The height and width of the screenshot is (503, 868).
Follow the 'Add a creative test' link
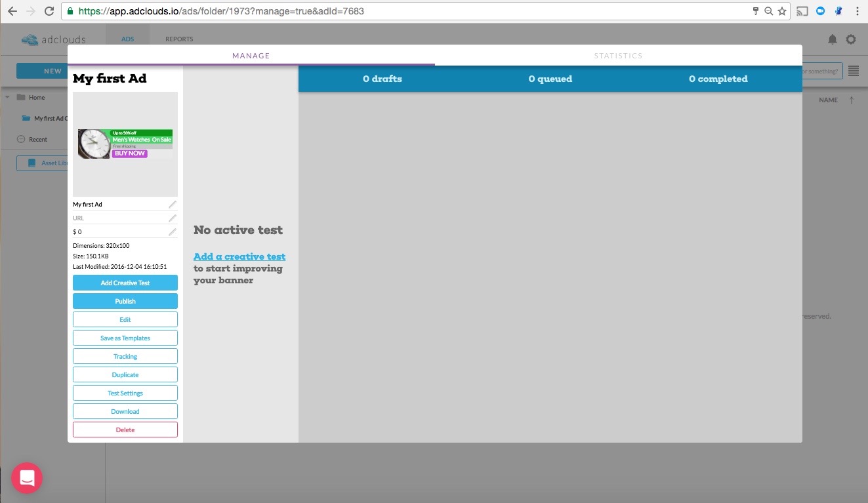click(x=239, y=256)
